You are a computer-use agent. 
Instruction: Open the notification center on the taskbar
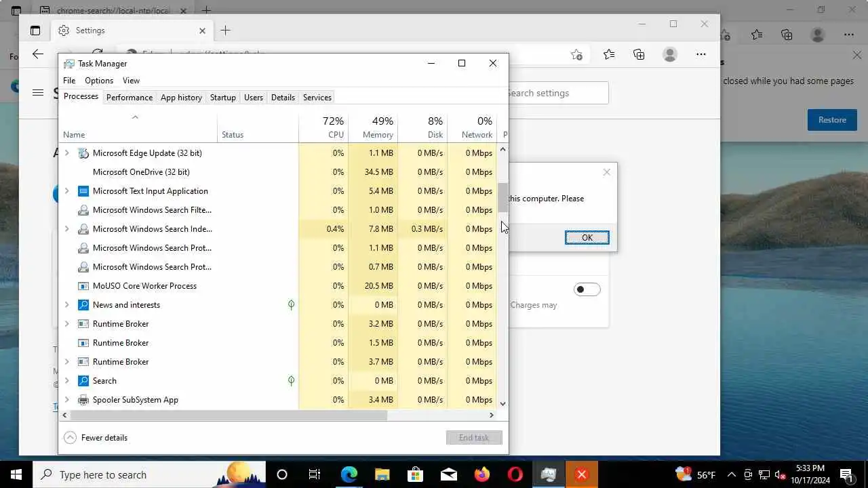click(x=846, y=474)
